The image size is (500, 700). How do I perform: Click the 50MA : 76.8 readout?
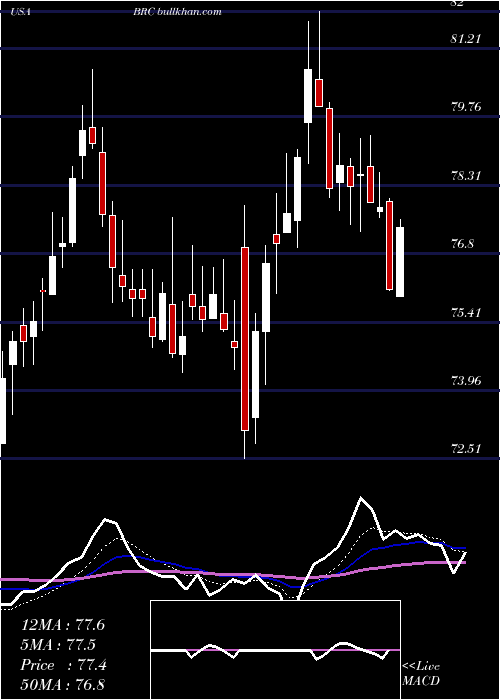click(x=63, y=684)
